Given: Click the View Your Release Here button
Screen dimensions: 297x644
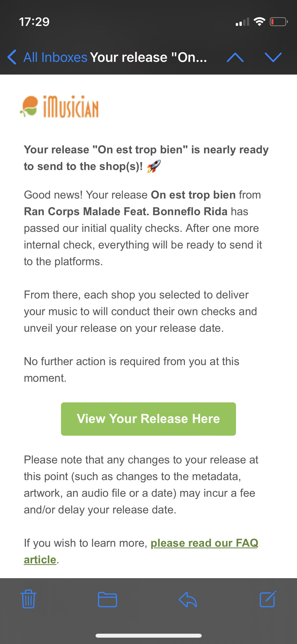Looking at the screenshot, I should coord(148,419).
